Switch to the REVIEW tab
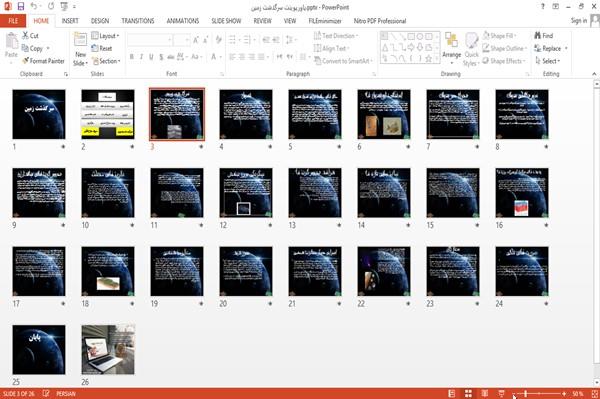Image resolution: width=600 pixels, height=399 pixels. pyautogui.click(x=262, y=21)
